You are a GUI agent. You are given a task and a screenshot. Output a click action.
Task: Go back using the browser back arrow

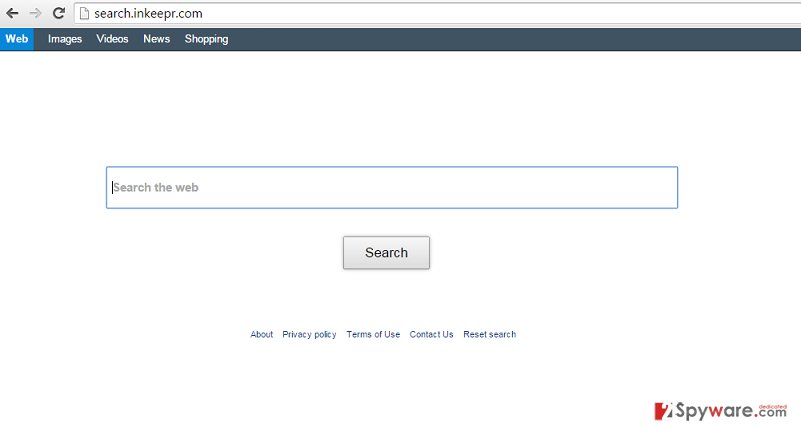[12, 13]
